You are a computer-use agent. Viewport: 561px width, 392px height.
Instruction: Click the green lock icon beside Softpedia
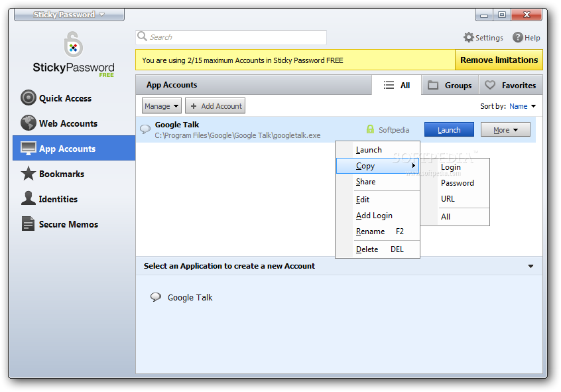[x=370, y=129]
